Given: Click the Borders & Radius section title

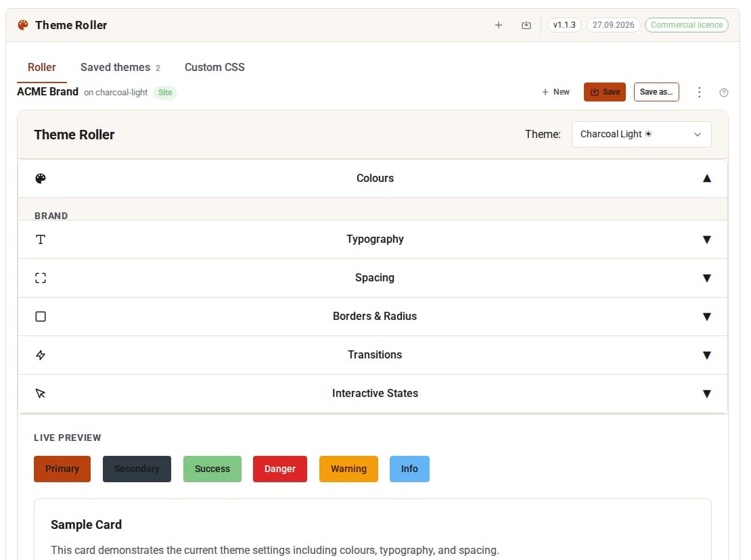Looking at the screenshot, I should 375,317.
